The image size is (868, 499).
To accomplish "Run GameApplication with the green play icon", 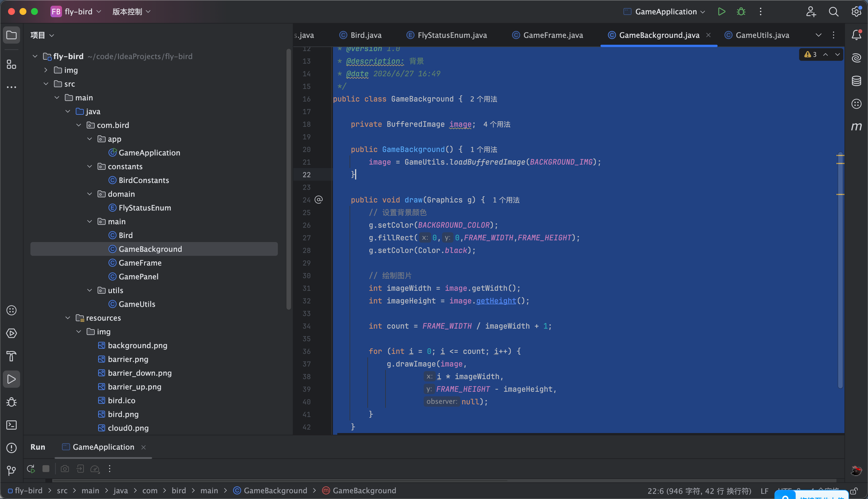I will [x=721, y=12].
